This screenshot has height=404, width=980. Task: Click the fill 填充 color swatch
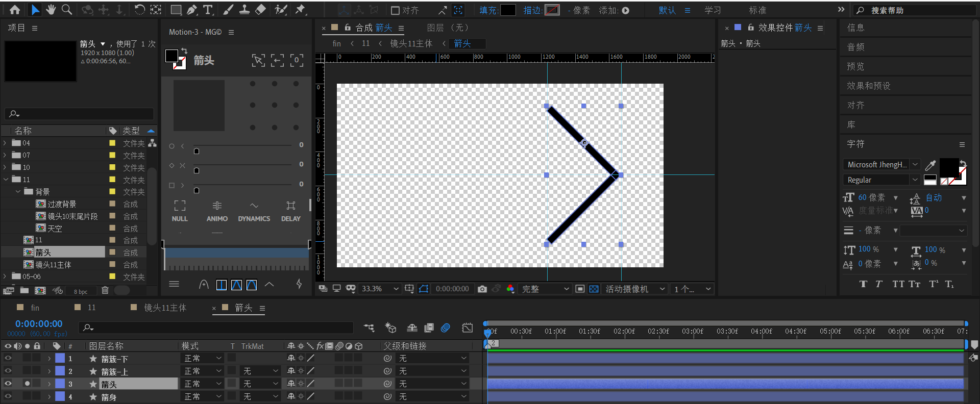point(508,10)
